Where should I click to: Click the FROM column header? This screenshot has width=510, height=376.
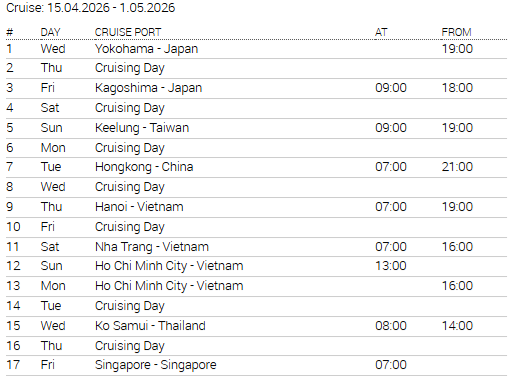(x=456, y=32)
